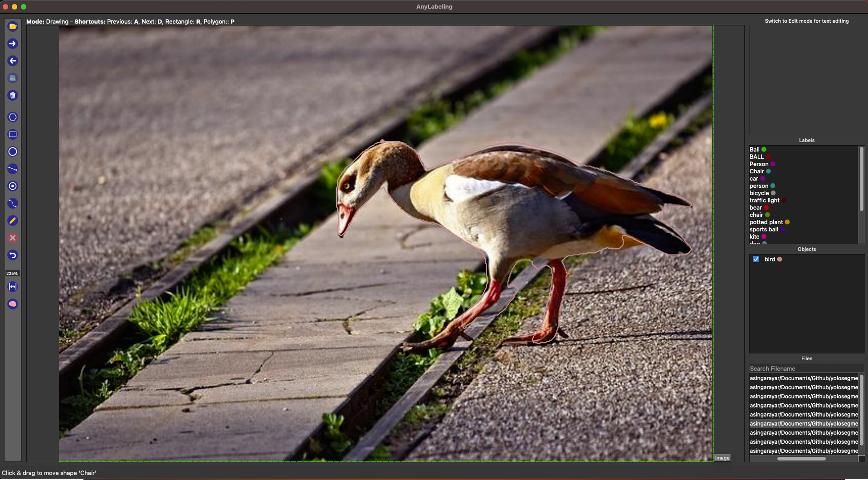Select the Polygon drawing tool
The image size is (868, 480).
(x=12, y=117)
